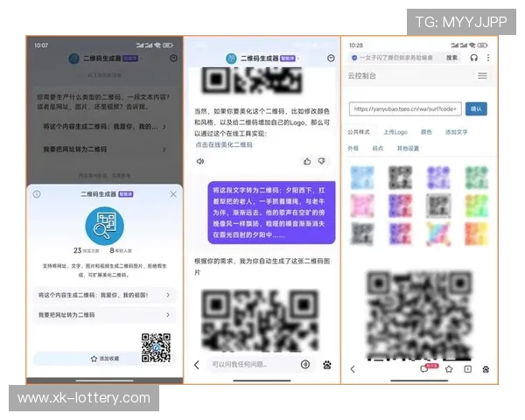The image size is (525, 420).
Task: Close the 二维码生成器 bottom sheet
Action: click(173, 194)
